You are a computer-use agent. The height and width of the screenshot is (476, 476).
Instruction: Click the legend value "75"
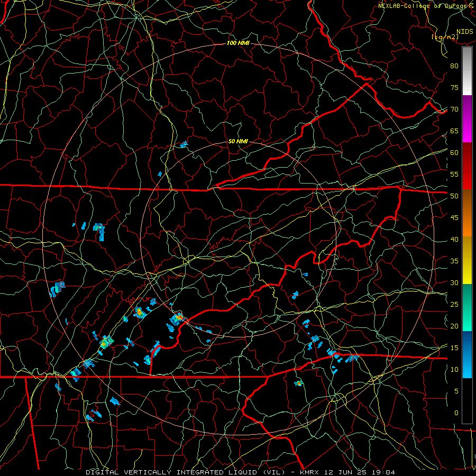tap(454, 87)
